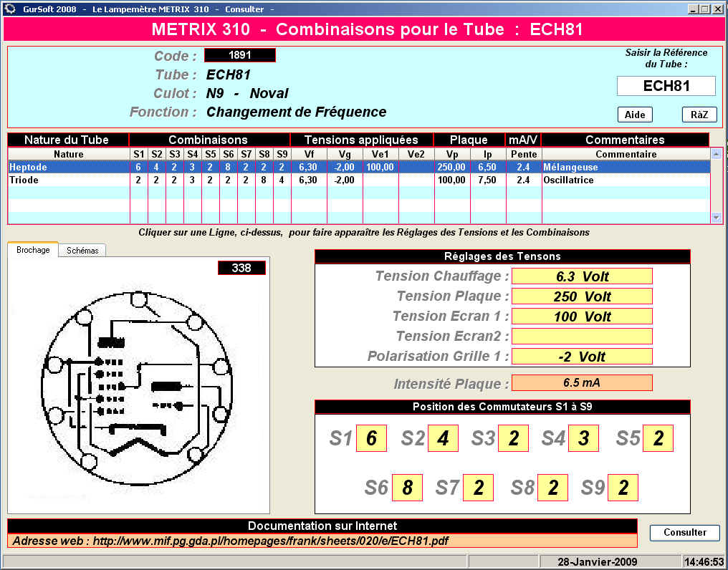The image size is (728, 570).
Task: Click the Intensité Plaque value 6.5 mA
Action: pos(582,383)
